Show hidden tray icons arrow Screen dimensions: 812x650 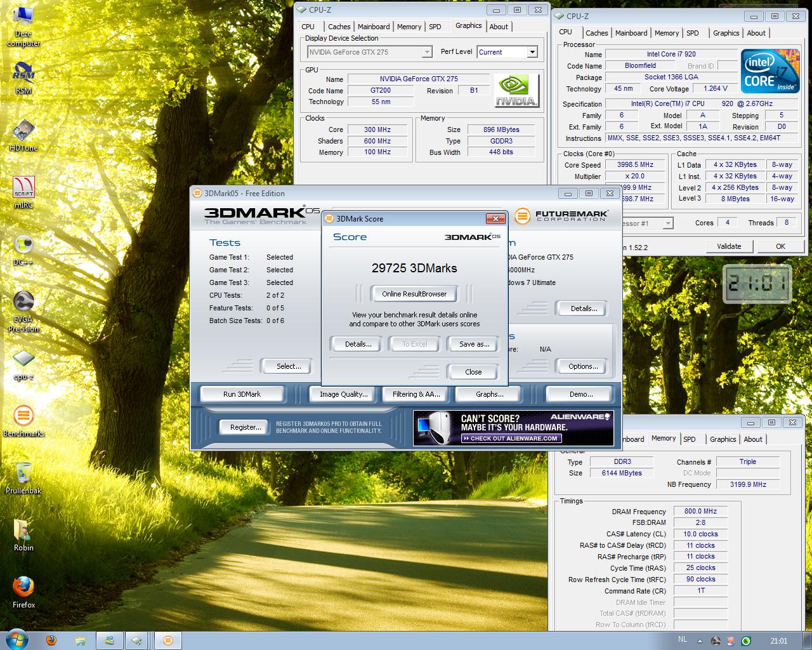point(700,640)
